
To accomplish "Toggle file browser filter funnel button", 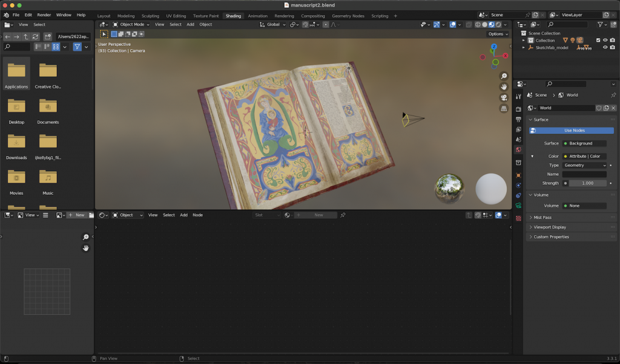I will [x=77, y=47].
